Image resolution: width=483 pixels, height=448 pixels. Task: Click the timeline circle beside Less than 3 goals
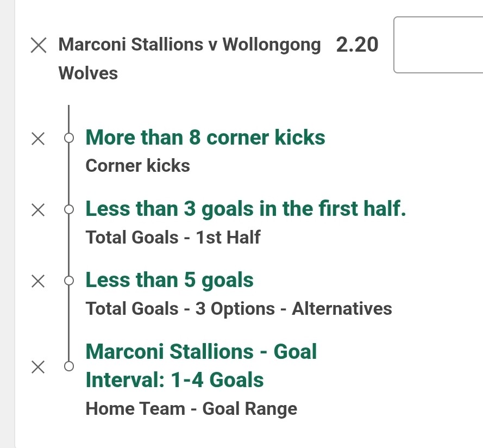69,209
